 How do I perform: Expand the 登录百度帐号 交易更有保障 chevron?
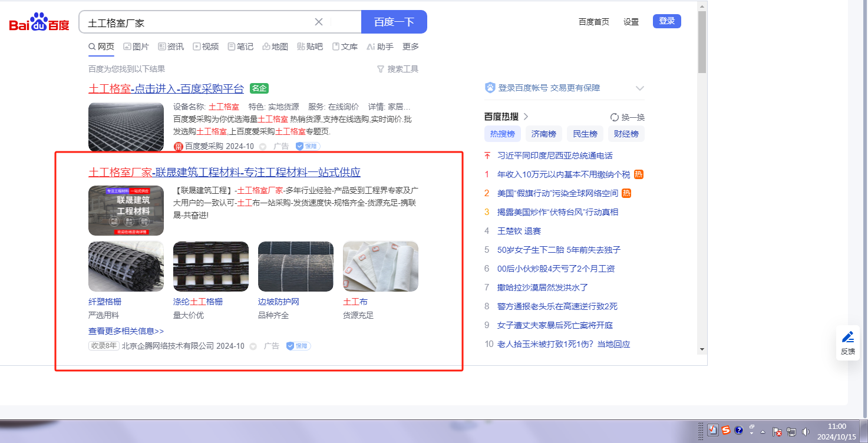tap(640, 88)
